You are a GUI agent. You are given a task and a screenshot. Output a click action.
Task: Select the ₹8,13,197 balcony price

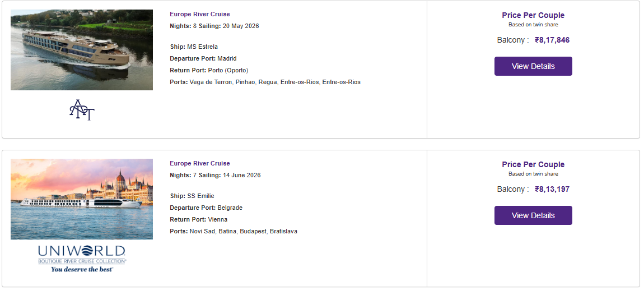point(552,189)
